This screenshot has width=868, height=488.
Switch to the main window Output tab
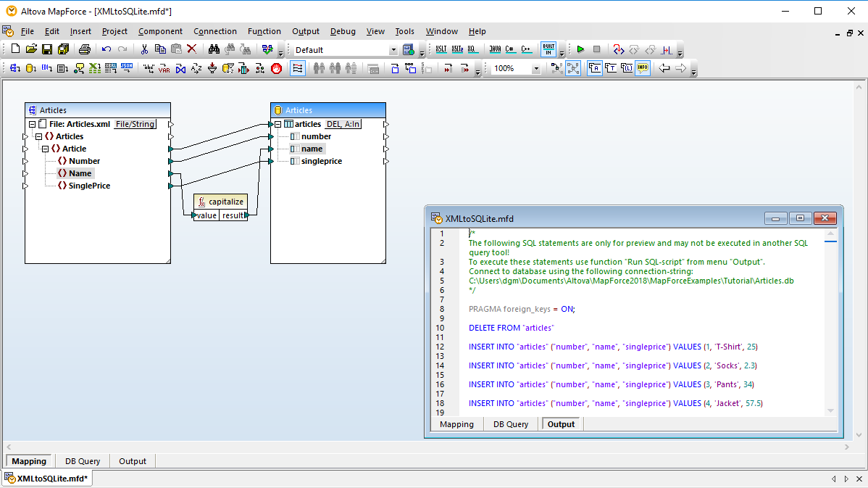coord(133,461)
